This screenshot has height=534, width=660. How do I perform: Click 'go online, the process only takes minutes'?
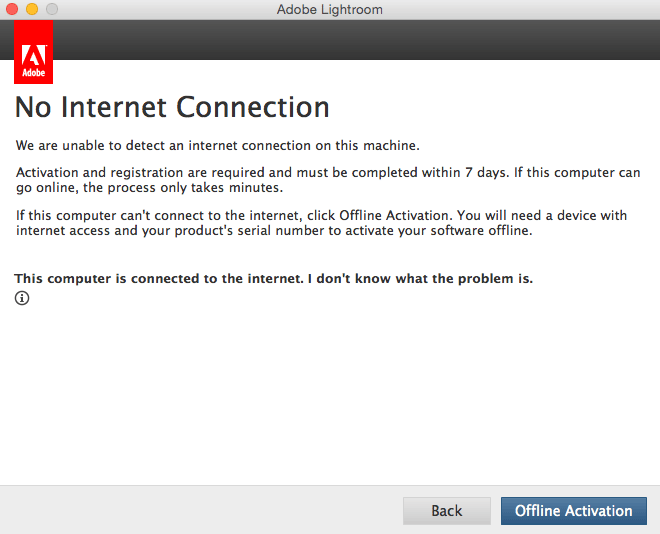pos(150,188)
